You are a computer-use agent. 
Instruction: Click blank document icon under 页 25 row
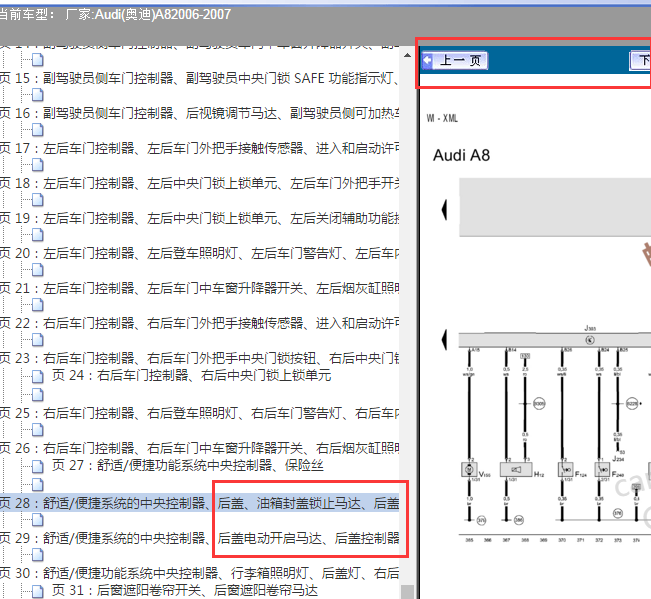pyautogui.click(x=38, y=430)
